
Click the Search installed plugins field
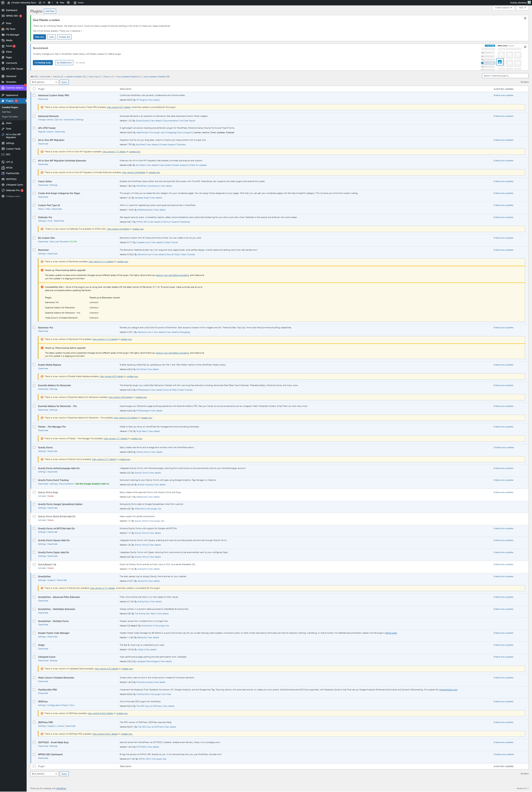505,76
